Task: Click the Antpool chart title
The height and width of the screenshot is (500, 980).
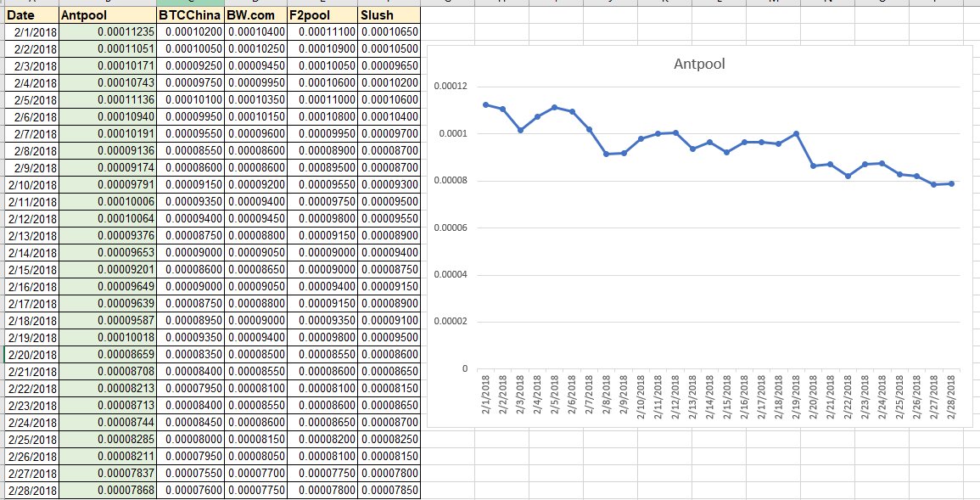Action: 699,63
